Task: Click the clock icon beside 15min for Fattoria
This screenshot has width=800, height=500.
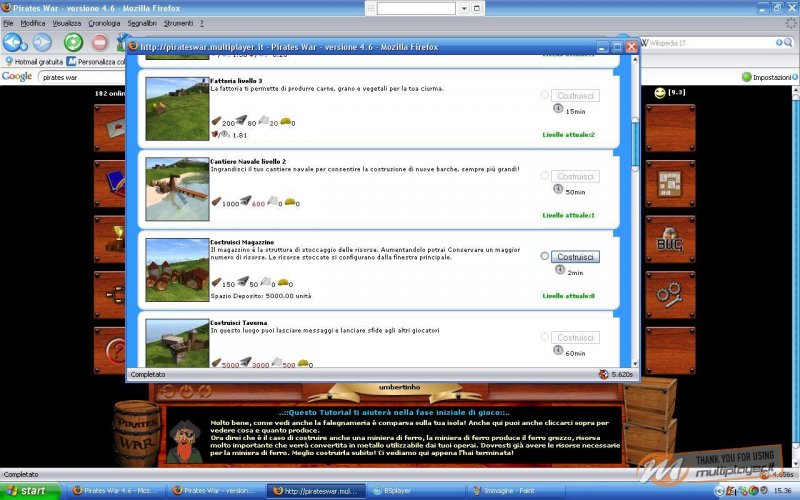Action: point(558,108)
